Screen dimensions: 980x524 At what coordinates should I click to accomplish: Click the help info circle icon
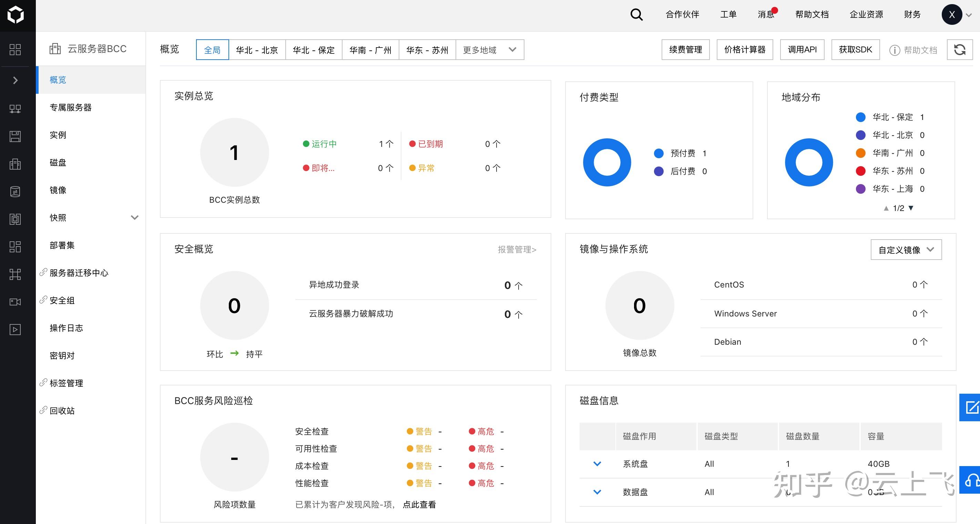pos(895,50)
